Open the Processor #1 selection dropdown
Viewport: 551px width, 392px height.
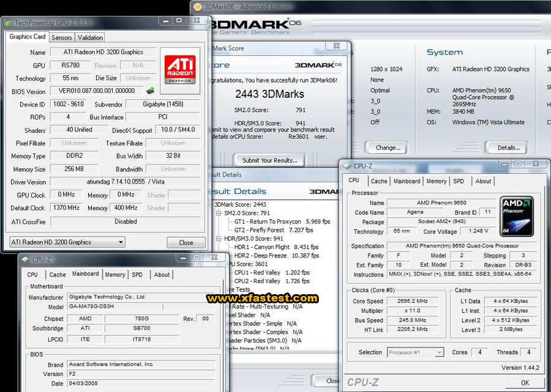coord(415,352)
